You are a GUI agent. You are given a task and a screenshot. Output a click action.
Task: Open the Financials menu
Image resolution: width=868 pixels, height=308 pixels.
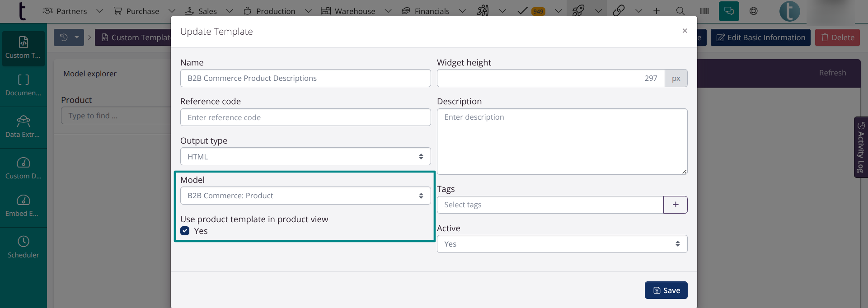pyautogui.click(x=426, y=11)
